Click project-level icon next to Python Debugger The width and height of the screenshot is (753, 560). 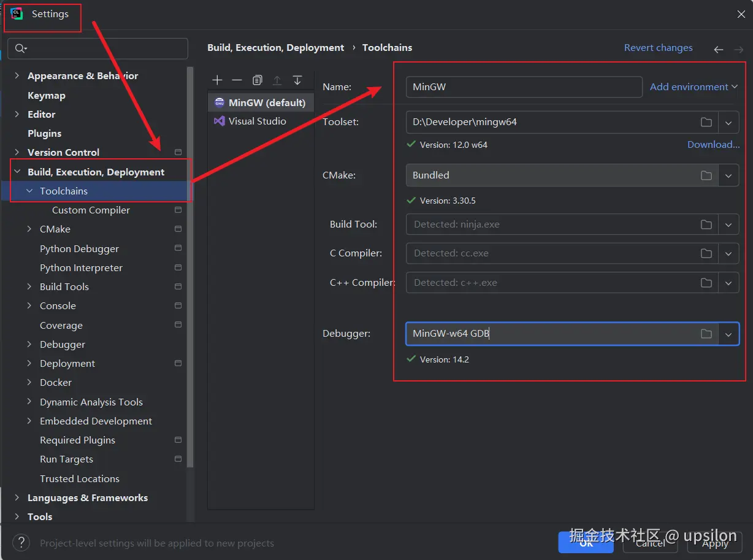click(x=178, y=248)
